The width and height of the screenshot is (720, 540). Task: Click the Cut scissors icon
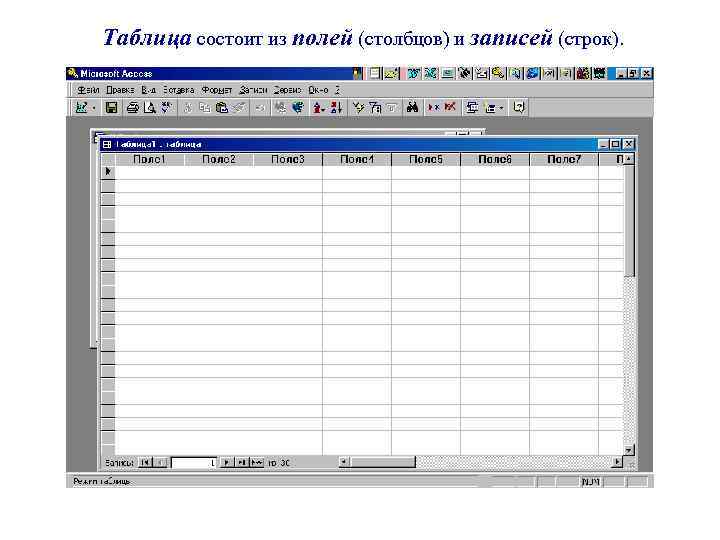(x=188, y=108)
